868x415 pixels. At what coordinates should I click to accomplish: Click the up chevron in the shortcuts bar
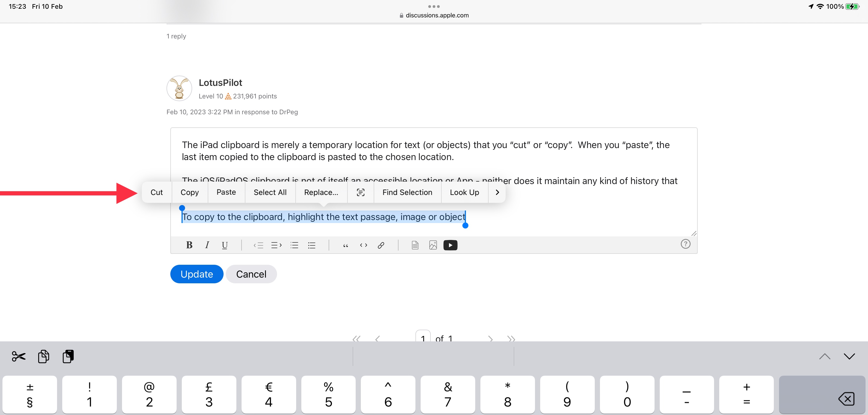tap(825, 356)
